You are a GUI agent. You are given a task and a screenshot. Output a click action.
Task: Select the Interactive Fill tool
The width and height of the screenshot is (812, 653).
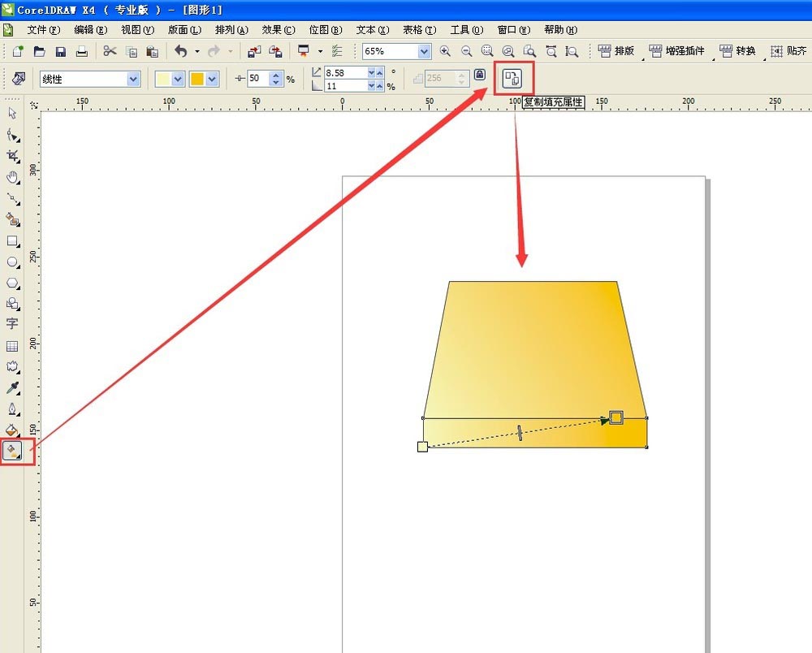point(12,451)
